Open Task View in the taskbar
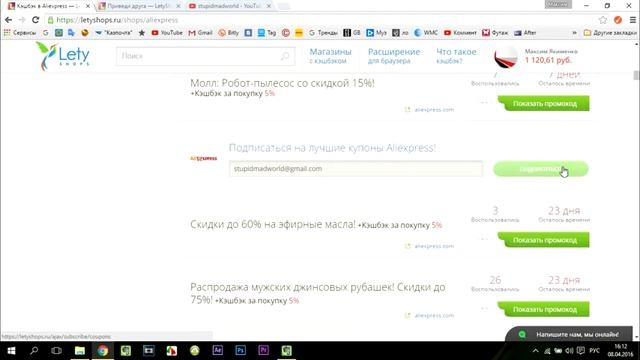Image resolution: width=640 pixels, height=360 pixels. tap(56, 351)
